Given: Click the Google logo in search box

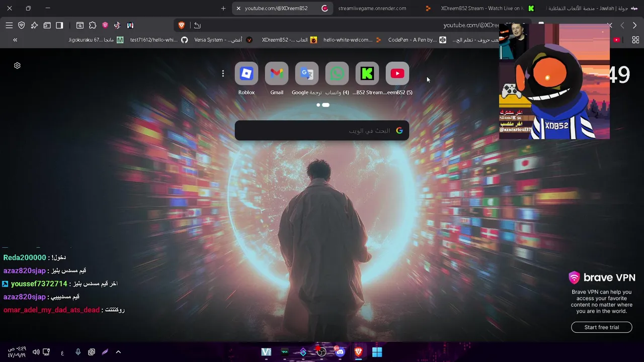Looking at the screenshot, I should tap(399, 131).
